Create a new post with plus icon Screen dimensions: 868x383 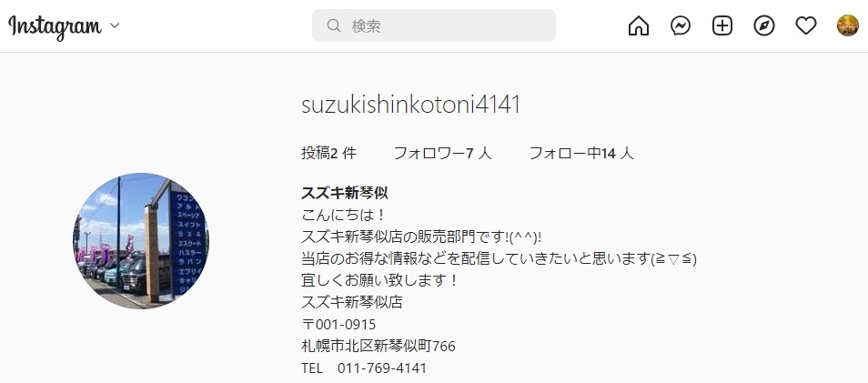point(722,25)
